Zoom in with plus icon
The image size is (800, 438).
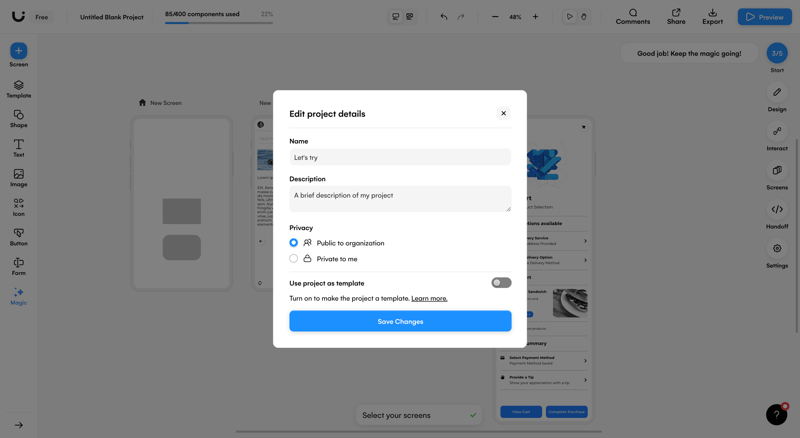pyautogui.click(x=535, y=17)
